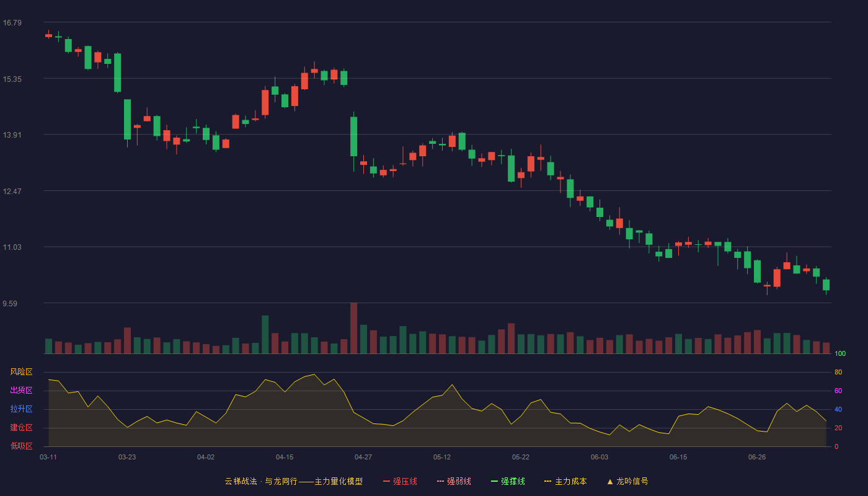The image size is (868, 496).
Task: Click the 05-12 date label
Action: (x=442, y=457)
